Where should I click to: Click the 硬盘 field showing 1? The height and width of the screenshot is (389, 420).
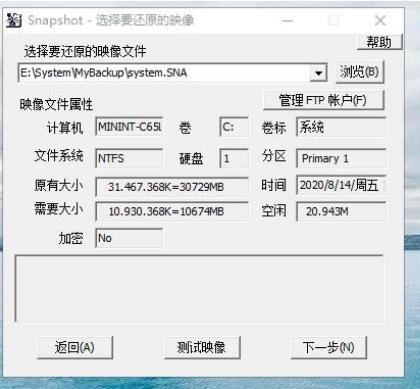point(234,158)
